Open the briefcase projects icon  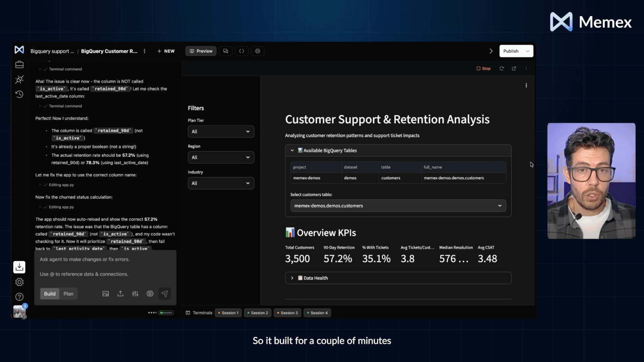(19, 64)
